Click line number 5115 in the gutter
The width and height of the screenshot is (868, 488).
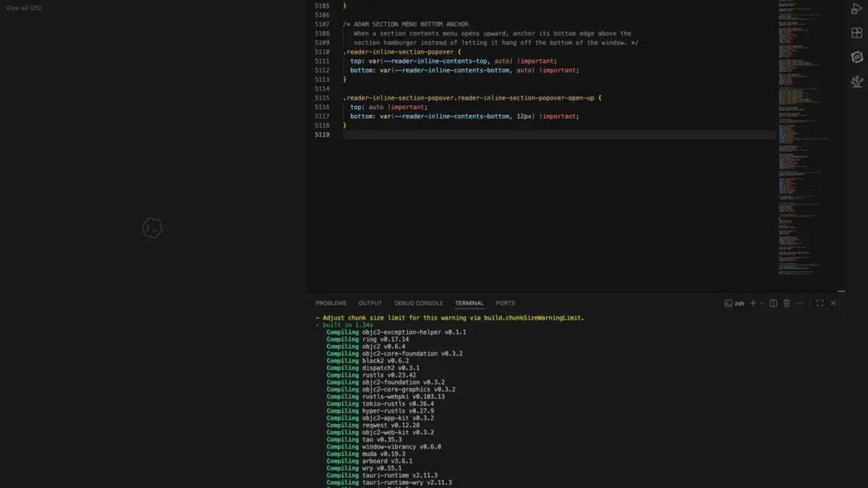click(323, 98)
